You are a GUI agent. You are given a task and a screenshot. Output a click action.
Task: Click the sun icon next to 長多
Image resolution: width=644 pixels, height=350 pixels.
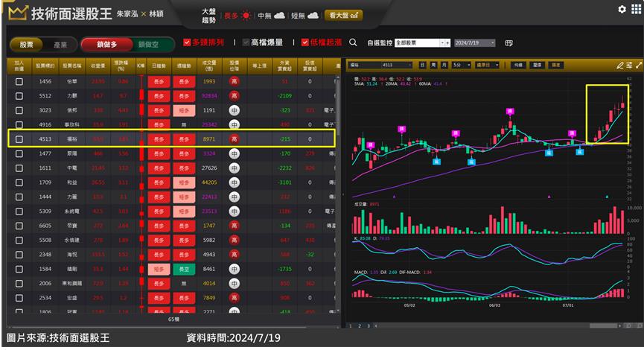pos(246,16)
